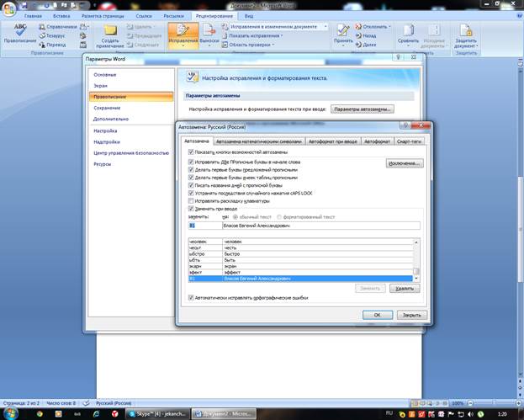The image size is (524, 420).
Task: Go to previous change with Назад
Action: coord(366,35)
